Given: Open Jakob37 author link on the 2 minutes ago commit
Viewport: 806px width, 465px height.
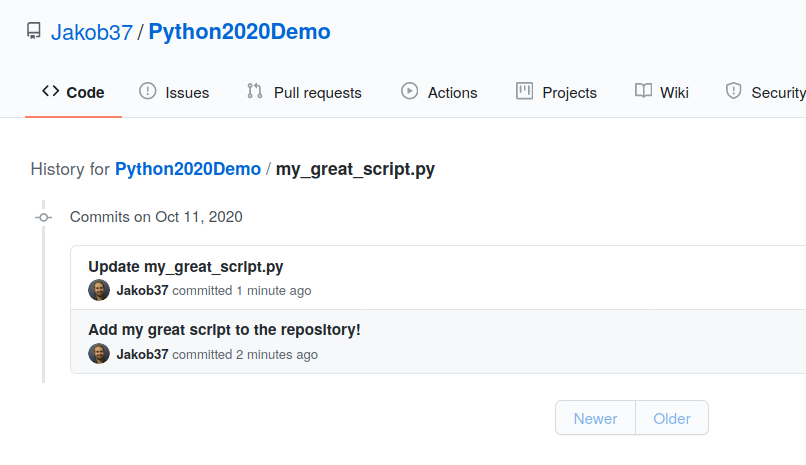Looking at the screenshot, I should (142, 354).
